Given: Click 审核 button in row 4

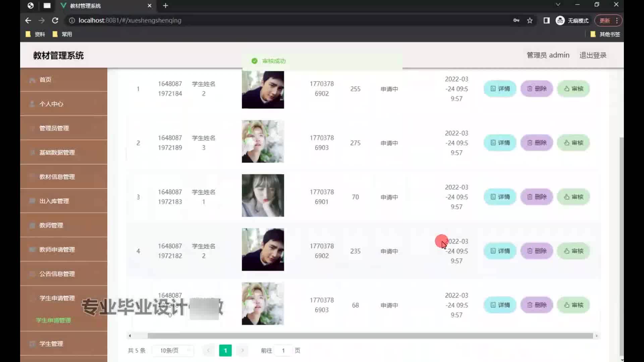Looking at the screenshot, I should pos(574,251).
